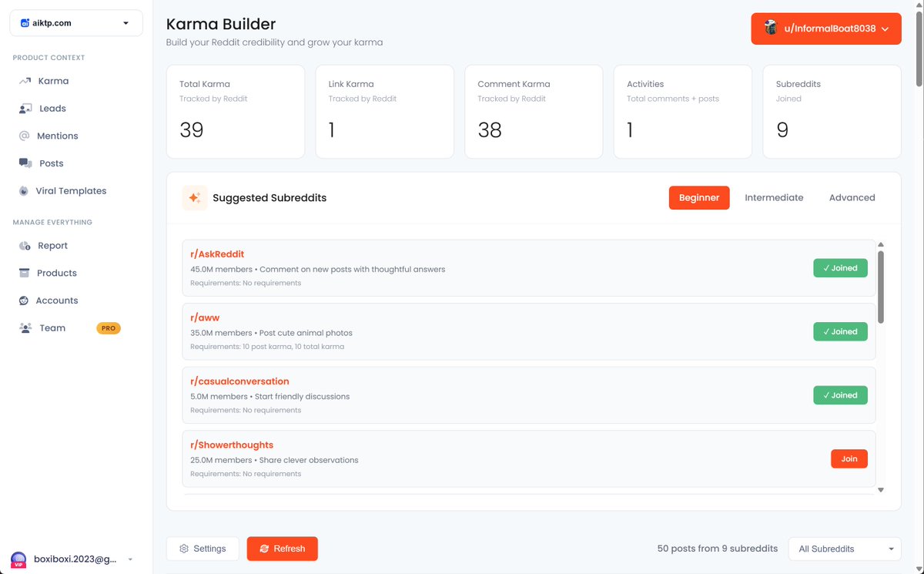Click the Posts chat bubbles icon
The image size is (924, 574).
pyautogui.click(x=25, y=163)
